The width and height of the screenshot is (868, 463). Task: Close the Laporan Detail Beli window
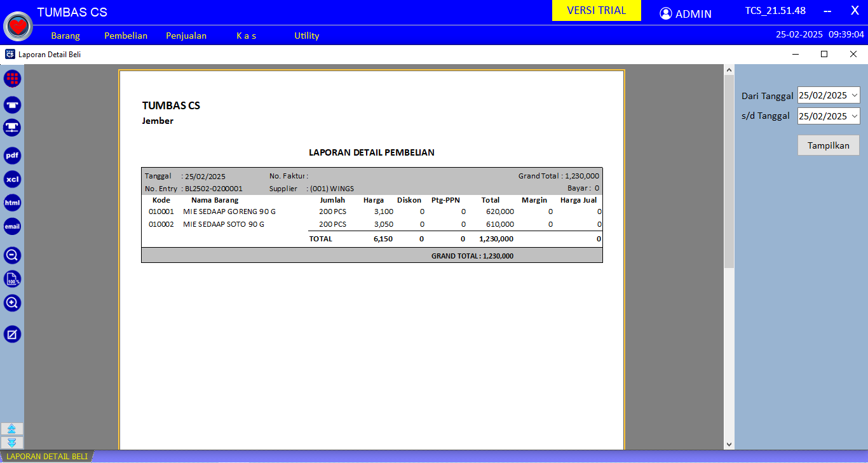coord(853,55)
